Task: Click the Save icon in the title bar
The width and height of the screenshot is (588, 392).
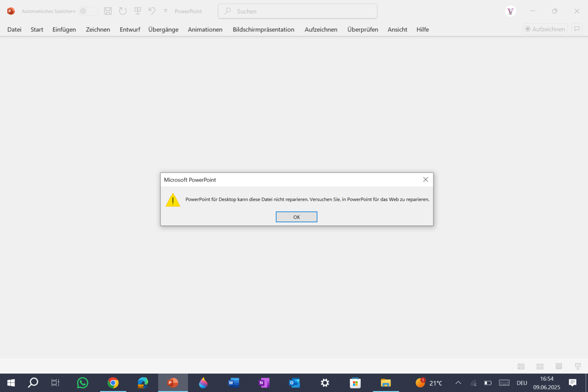Action: (x=108, y=11)
